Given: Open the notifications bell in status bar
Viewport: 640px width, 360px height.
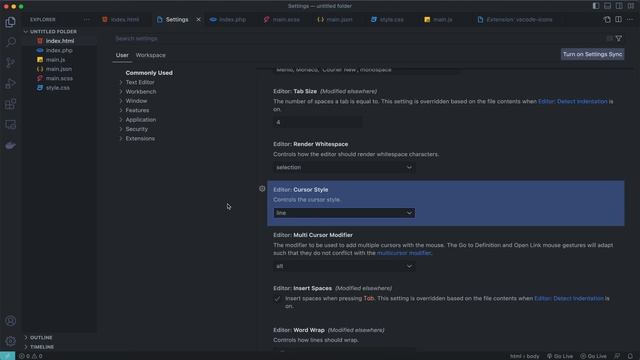Looking at the screenshot, I should pos(630,356).
